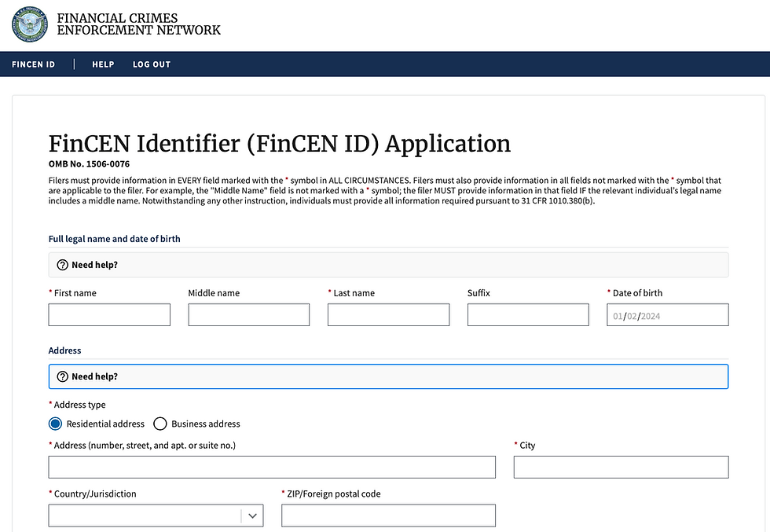The width and height of the screenshot is (770, 532).
Task: Click the Country/Jurisdiction chevron arrow
Action: [x=252, y=515]
